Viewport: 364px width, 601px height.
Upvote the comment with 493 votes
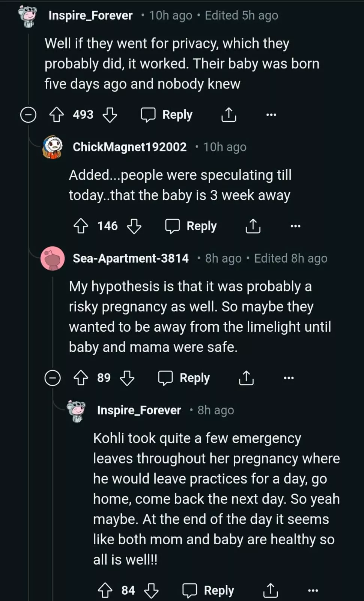(57, 115)
